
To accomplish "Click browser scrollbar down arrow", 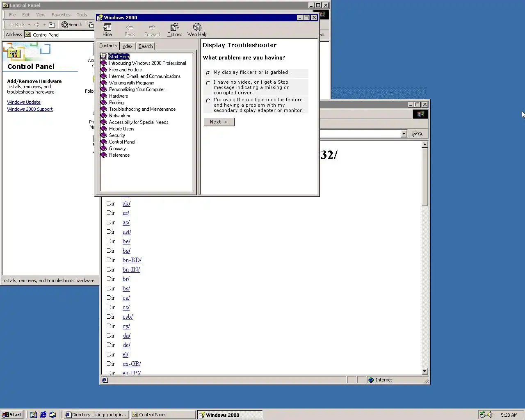I will 425,371.
